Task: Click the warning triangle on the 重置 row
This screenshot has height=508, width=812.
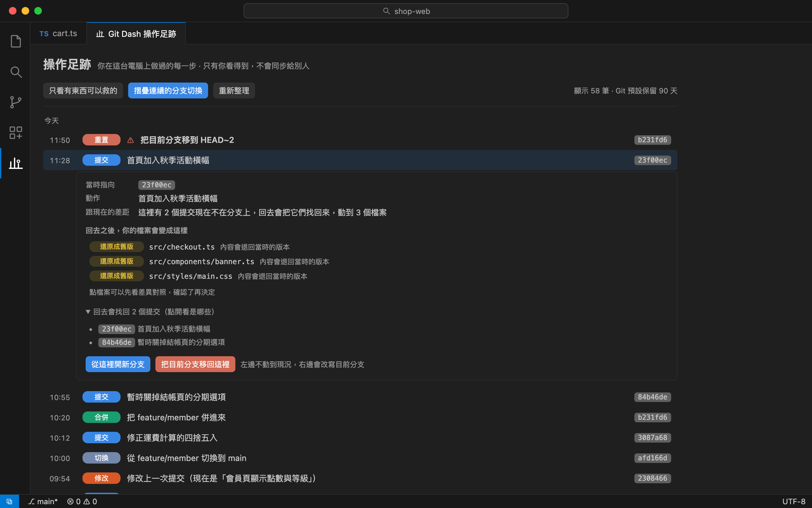Action: (131, 140)
